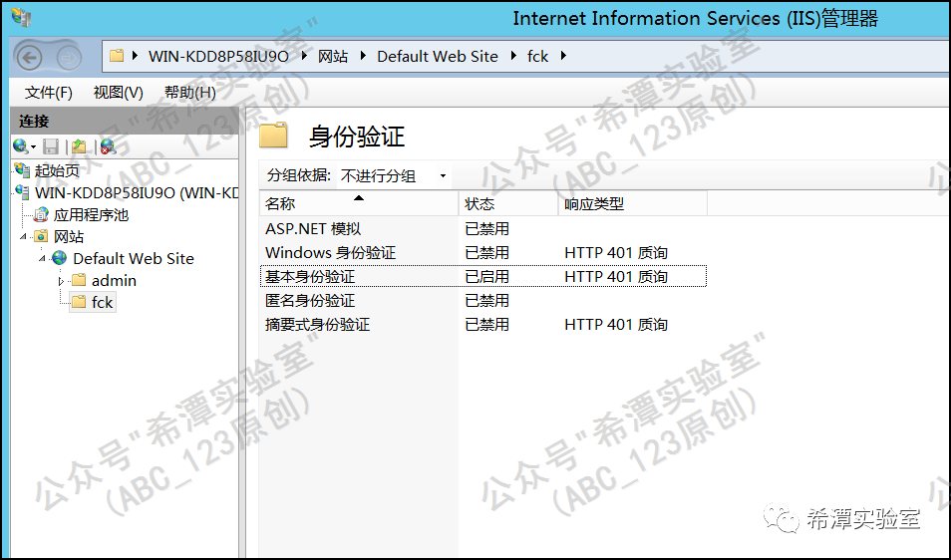Click 已禁用 status of ASP.NET 模拟
This screenshot has height=560, width=951.
pos(487,229)
